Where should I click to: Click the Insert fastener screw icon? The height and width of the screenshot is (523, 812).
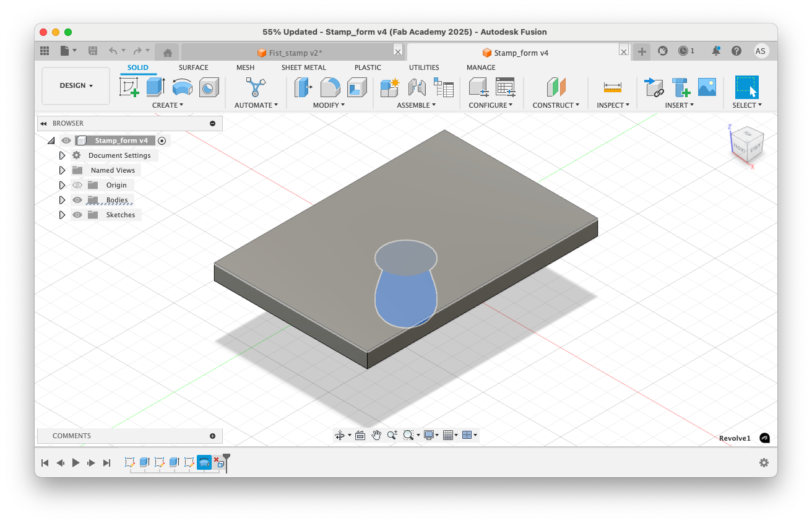coord(680,87)
